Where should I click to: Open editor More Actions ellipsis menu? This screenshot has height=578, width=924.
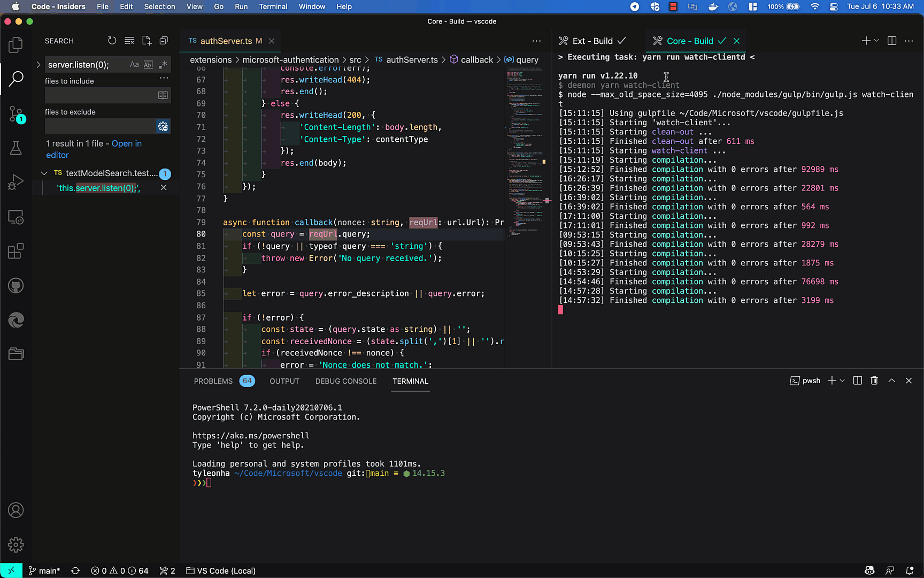coord(536,41)
